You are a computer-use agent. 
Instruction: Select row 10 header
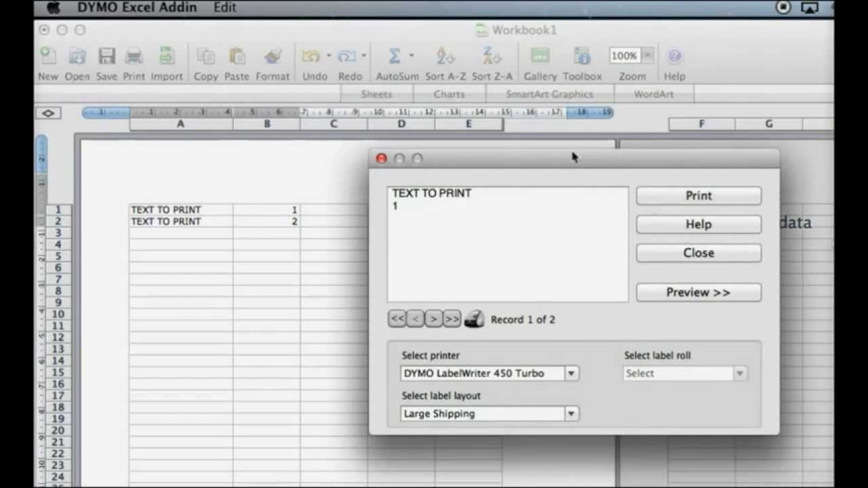tap(58, 314)
